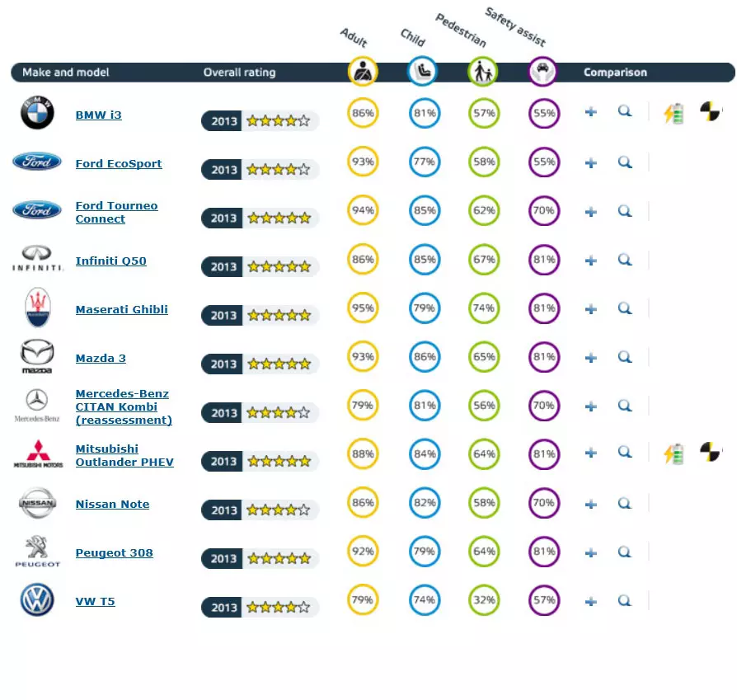Click the Adult occupant icon in header
Screen dimensions: 737x700
363,73
